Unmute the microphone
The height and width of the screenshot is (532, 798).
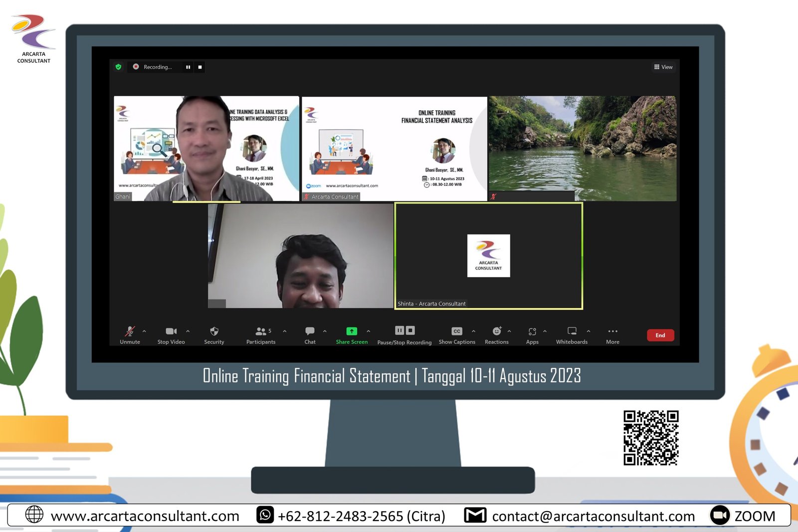pyautogui.click(x=130, y=332)
